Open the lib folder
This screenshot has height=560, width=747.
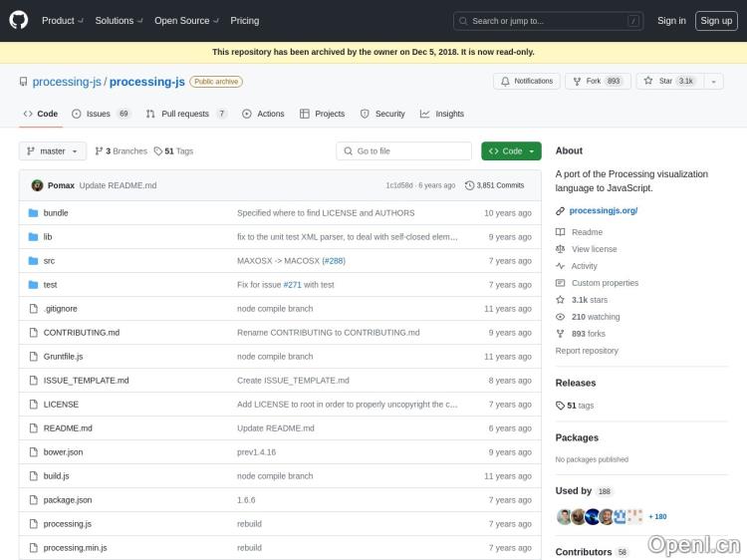pos(48,237)
